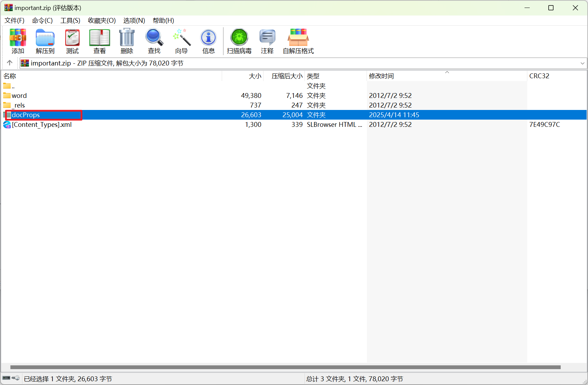Click the 26,603 size value
588x385 pixels.
pos(251,115)
